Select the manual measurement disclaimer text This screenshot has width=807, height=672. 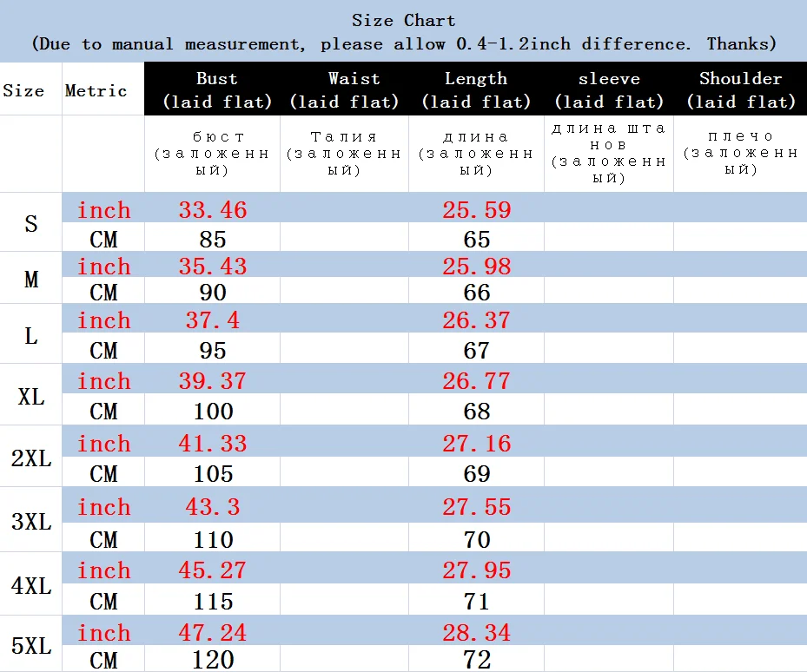pos(403,43)
